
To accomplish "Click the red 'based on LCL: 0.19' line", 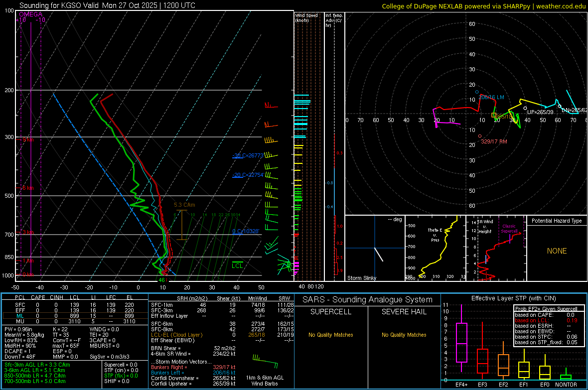I will [x=546, y=320].
